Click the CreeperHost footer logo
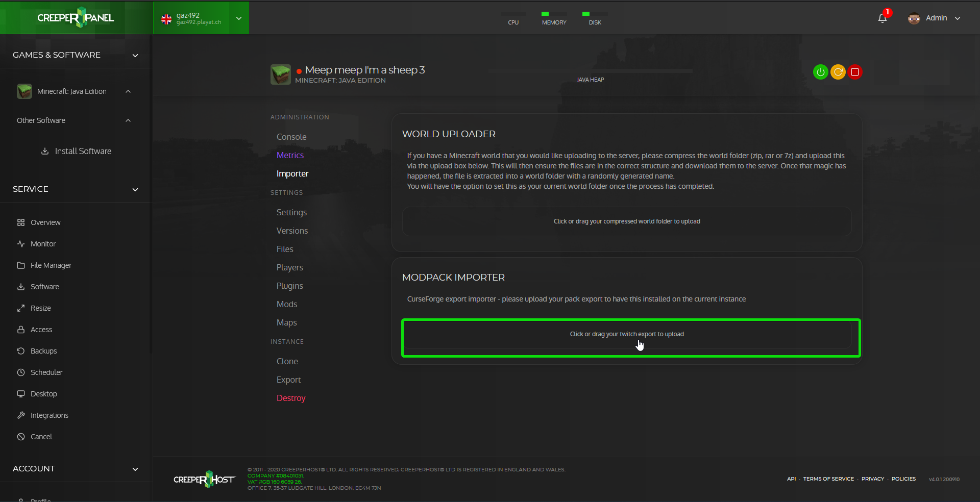The height and width of the screenshot is (502, 980). coord(204,479)
